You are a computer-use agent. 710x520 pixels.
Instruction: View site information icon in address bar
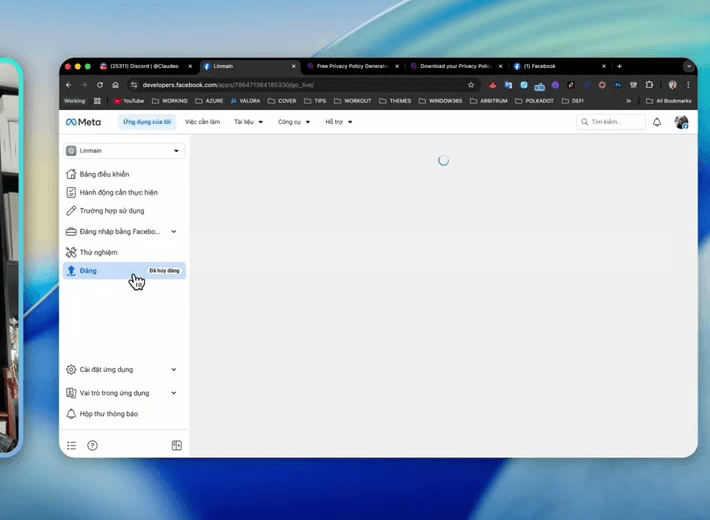point(133,85)
